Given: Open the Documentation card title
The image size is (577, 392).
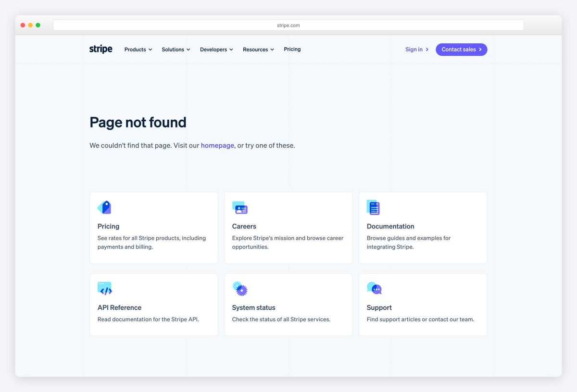Looking at the screenshot, I should pyautogui.click(x=390, y=226).
